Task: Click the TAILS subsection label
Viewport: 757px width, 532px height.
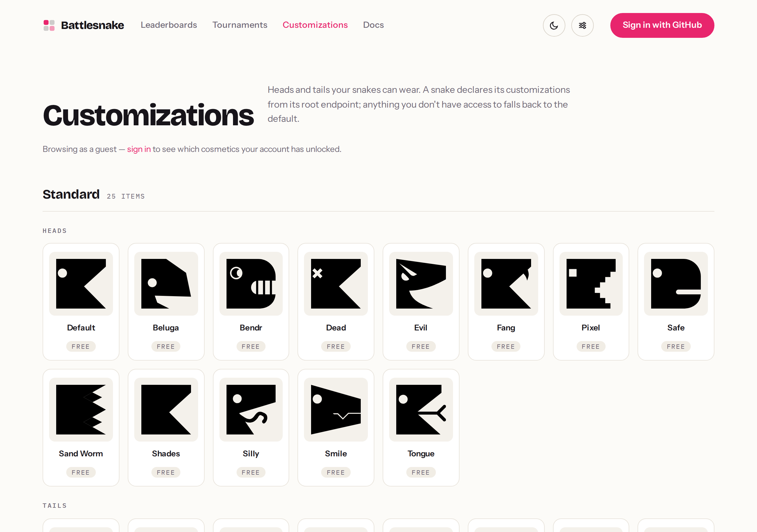Action: (55, 506)
